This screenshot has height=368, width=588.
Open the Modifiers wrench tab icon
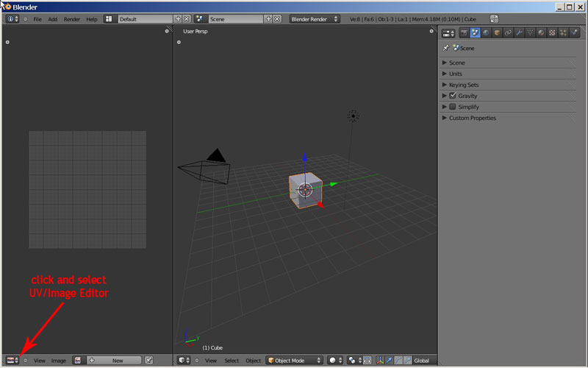pos(519,33)
